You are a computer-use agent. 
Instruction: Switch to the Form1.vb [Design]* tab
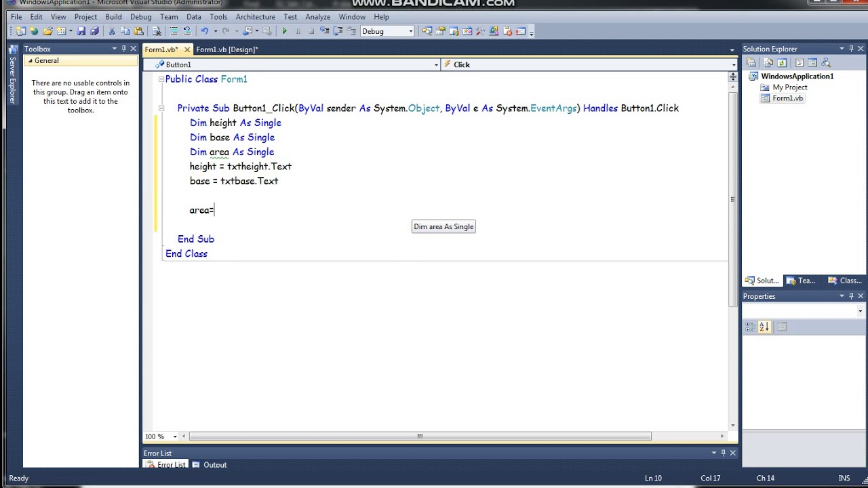pyautogui.click(x=227, y=49)
